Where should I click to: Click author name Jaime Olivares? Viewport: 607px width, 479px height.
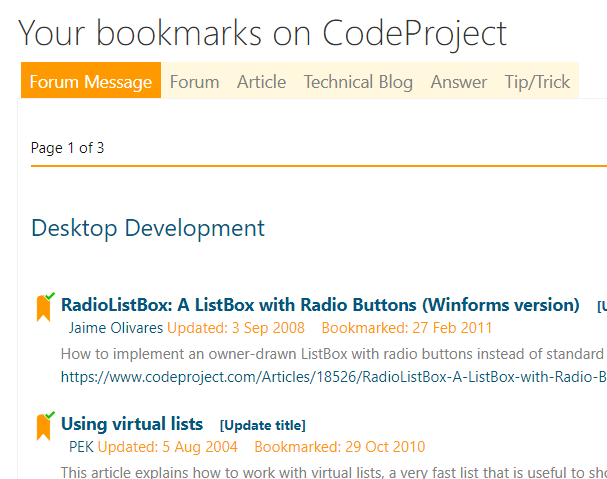coord(116,328)
